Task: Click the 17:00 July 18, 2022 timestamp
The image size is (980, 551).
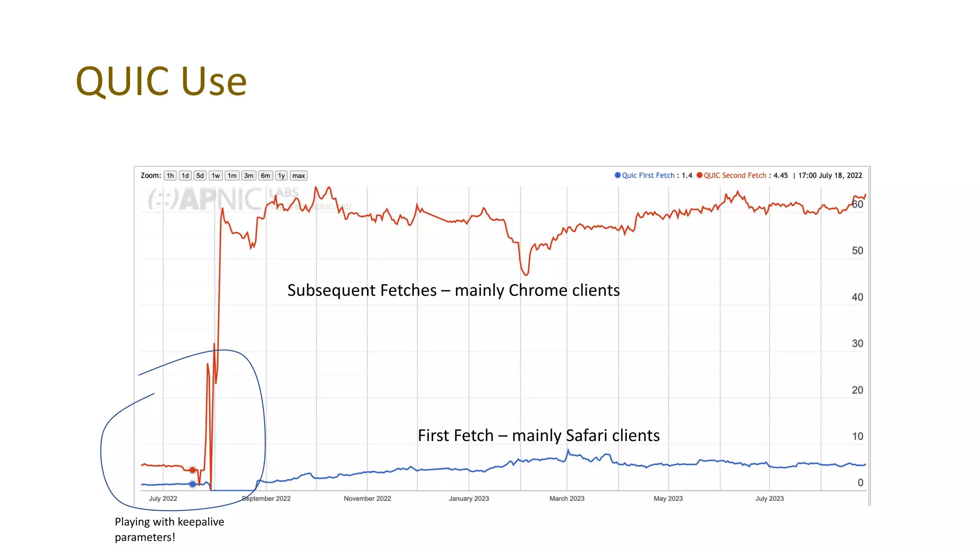Action: coord(830,176)
